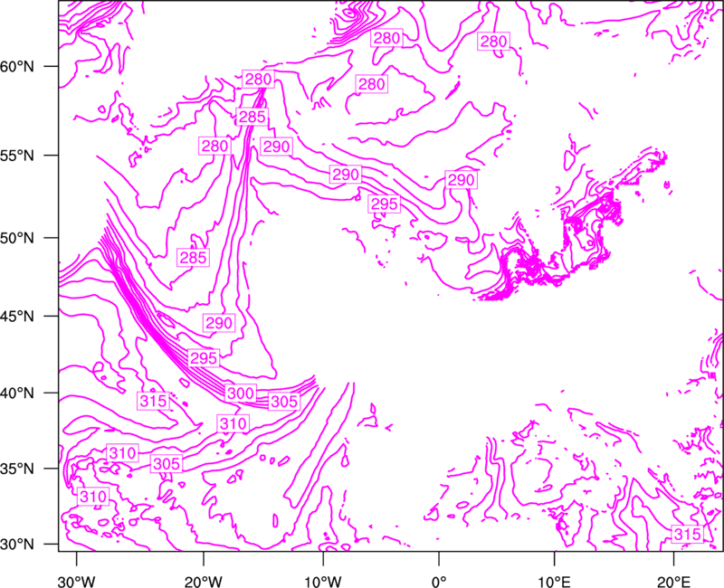The width and height of the screenshot is (724, 588).
Task: Click the 30°N latitude axis label
Action: point(17,545)
